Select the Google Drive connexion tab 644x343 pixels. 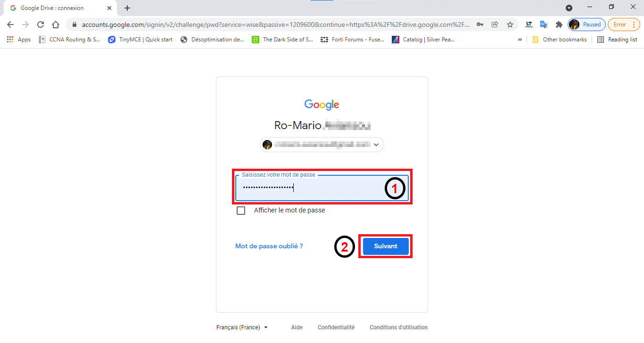click(x=60, y=8)
